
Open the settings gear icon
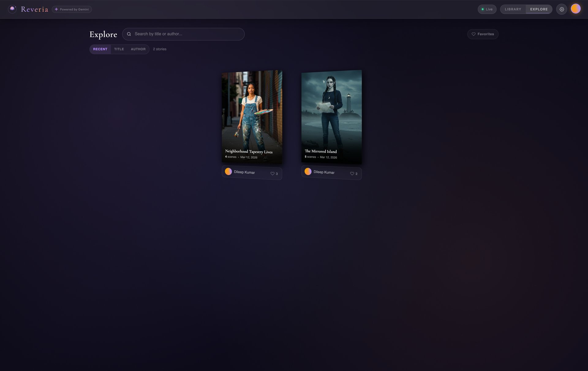point(561,9)
